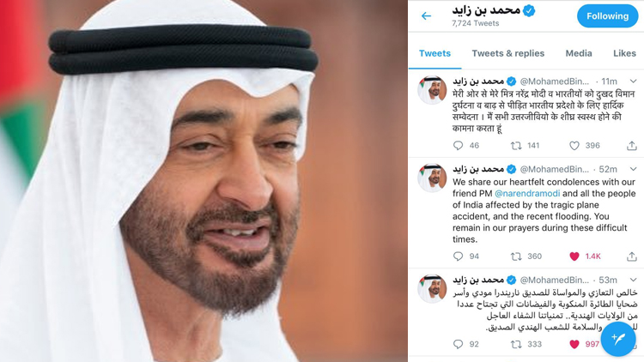
Task: Unlike the English tweet with 1.4K likes
Action: click(x=574, y=256)
